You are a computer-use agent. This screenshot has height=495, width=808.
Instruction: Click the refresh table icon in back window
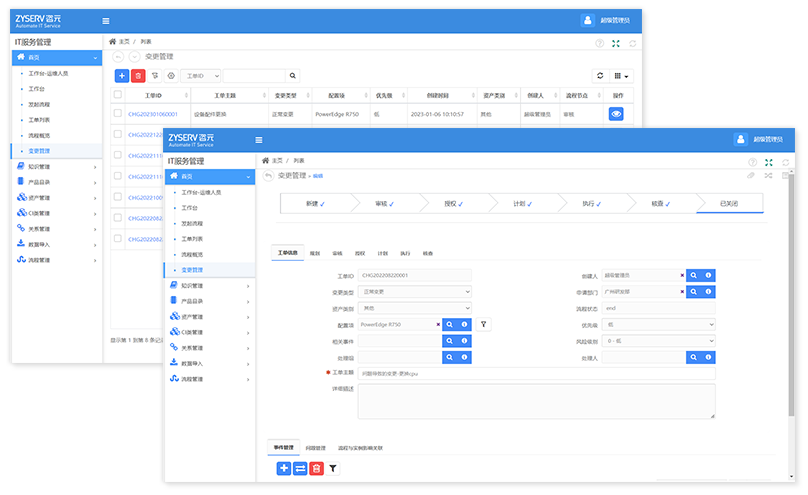600,76
